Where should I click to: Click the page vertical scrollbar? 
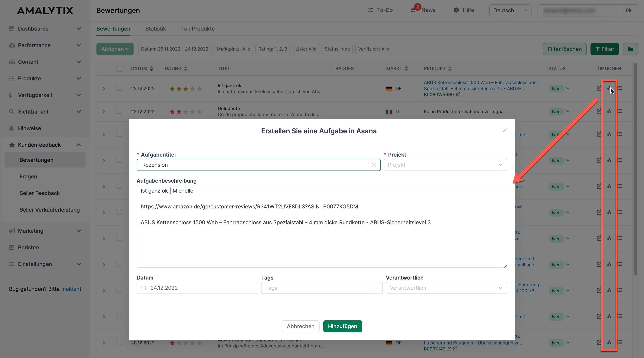(635, 169)
